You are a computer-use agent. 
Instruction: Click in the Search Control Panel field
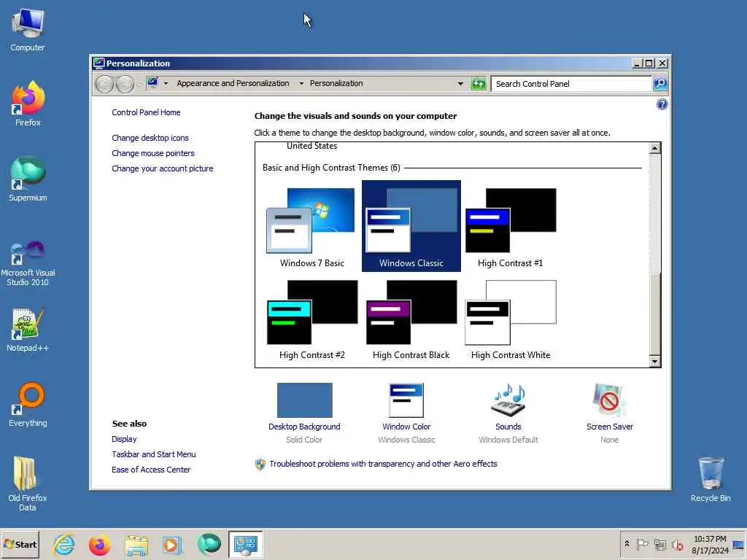571,84
